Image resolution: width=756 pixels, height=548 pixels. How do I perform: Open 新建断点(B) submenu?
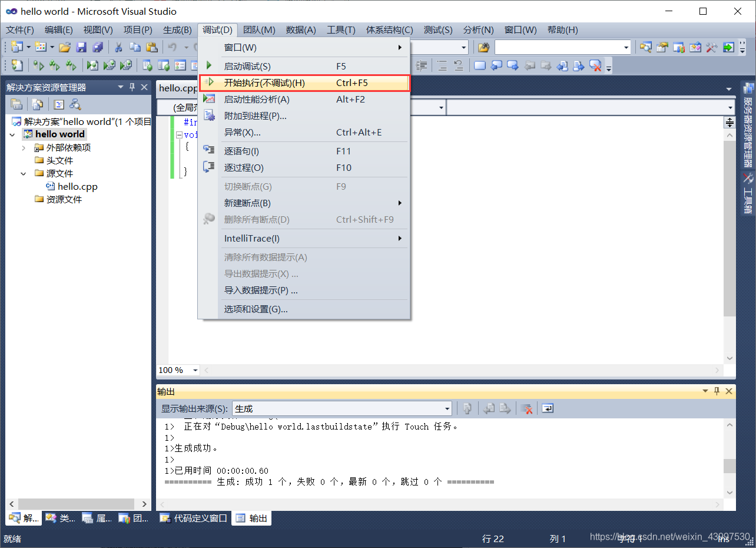point(304,203)
